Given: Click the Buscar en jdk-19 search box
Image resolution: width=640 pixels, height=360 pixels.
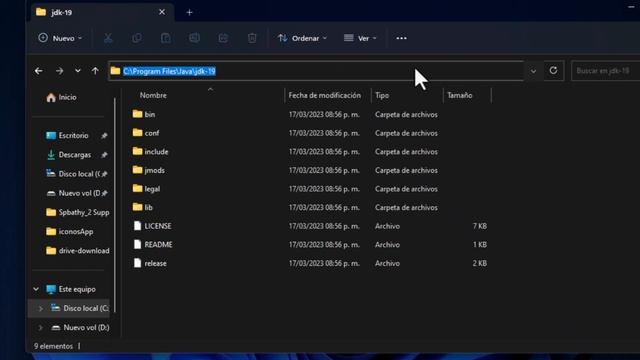Looking at the screenshot, I should pos(606,71).
